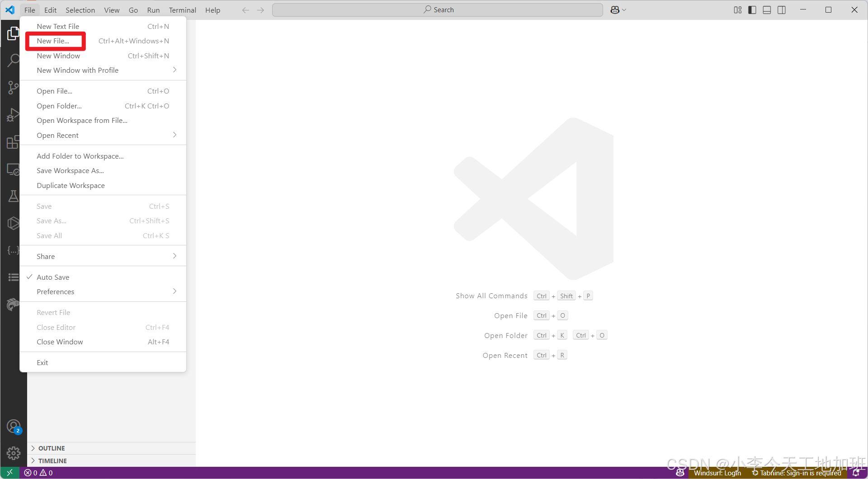Toggle the Secondary Side Bar
The width and height of the screenshot is (868, 479).
[782, 10]
